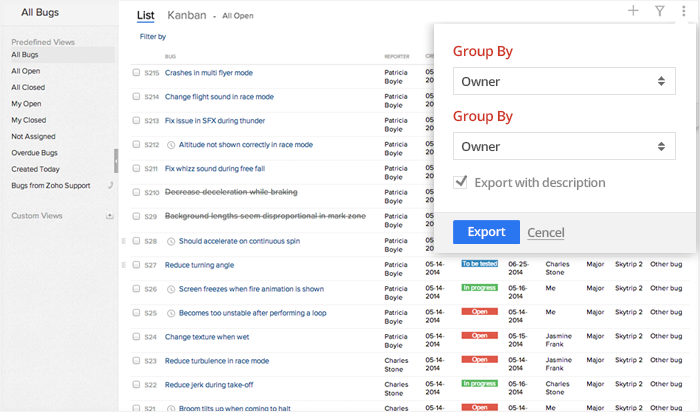Open the filter funnel icon
Screen dimensions: 700x412
659,11
